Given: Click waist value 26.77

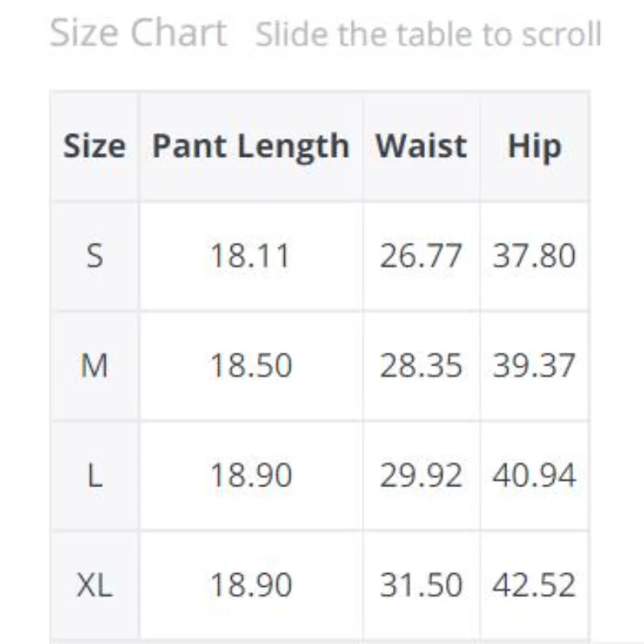Looking at the screenshot, I should (x=421, y=256).
